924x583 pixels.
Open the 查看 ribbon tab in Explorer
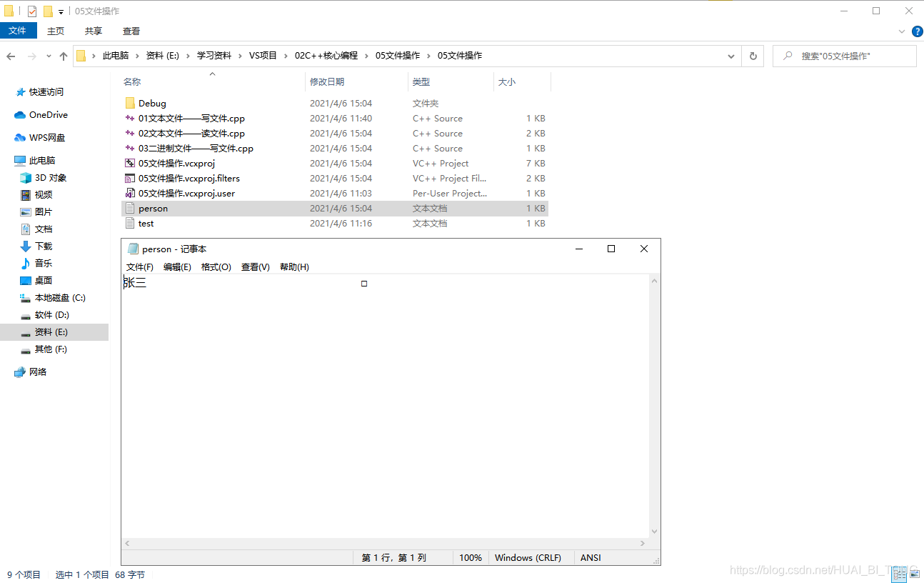point(131,31)
